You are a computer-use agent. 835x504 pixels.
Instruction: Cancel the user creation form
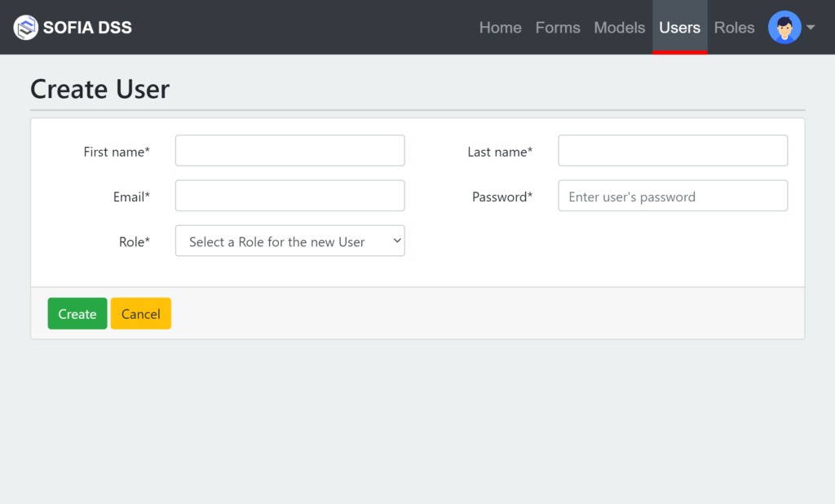pyautogui.click(x=140, y=314)
